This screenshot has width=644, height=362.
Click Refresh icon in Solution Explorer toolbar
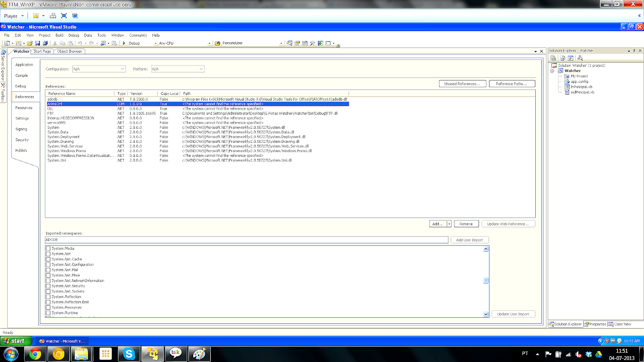[570, 58]
